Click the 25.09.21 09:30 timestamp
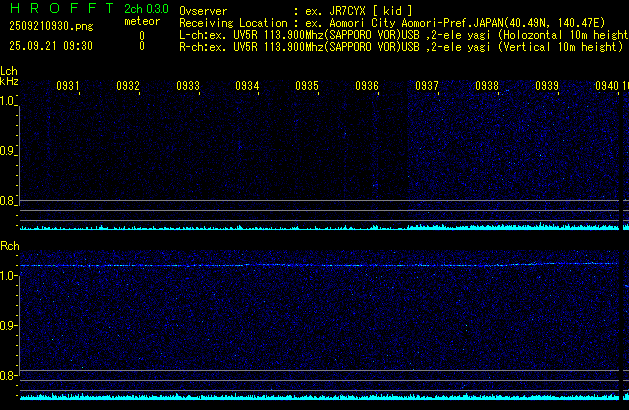 click(50, 46)
